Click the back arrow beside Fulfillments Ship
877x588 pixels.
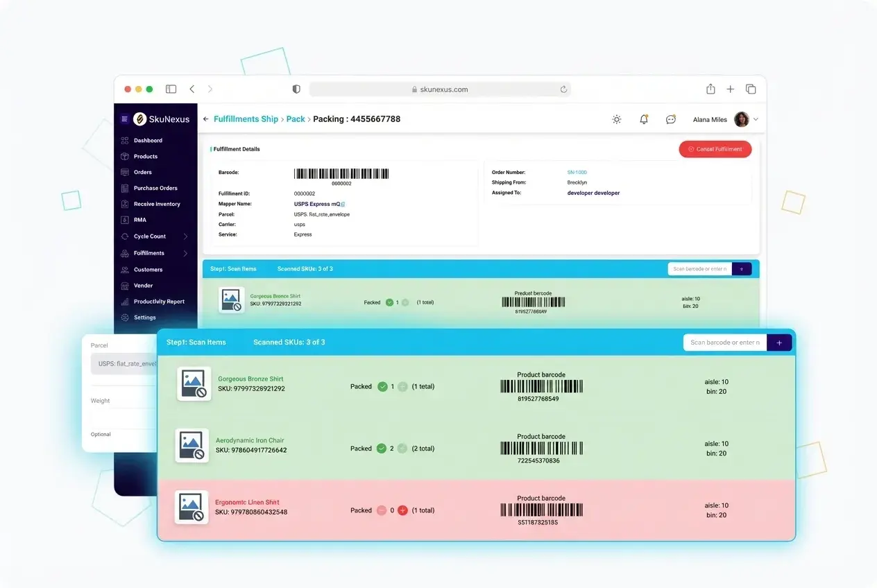click(205, 119)
